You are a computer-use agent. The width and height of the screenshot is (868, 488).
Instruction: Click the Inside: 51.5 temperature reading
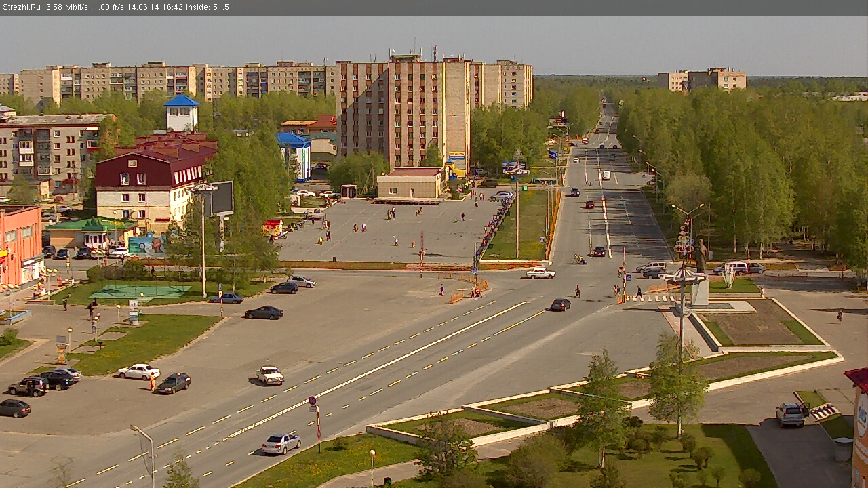click(208, 7)
